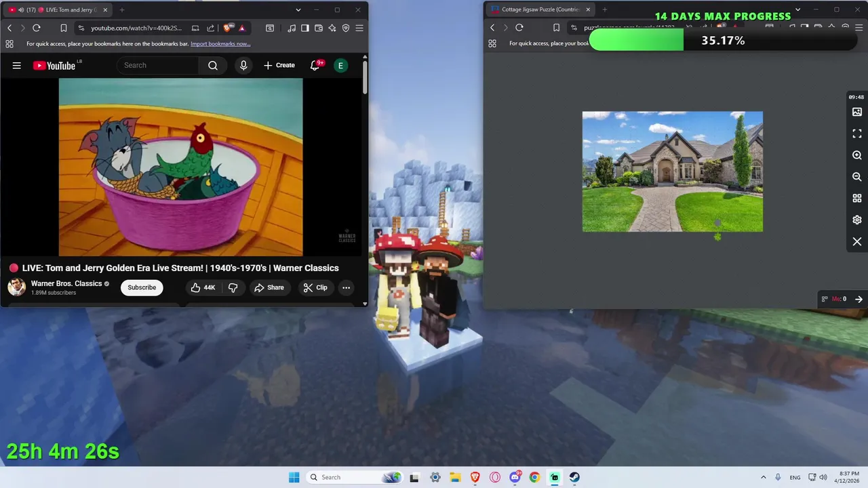Mute the YouTube tab via speaker icon
This screenshot has width=868, height=488.
21,10
